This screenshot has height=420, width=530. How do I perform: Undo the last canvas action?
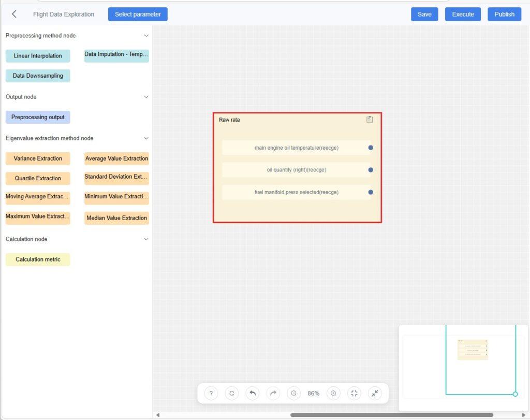tap(253, 393)
